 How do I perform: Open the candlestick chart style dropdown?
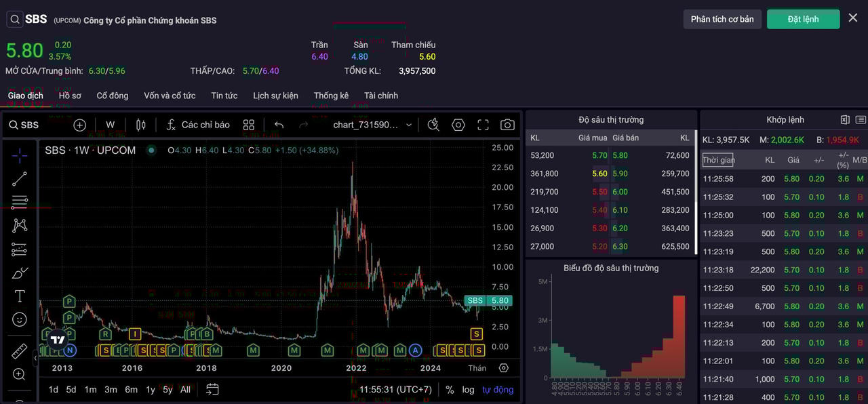(x=141, y=125)
